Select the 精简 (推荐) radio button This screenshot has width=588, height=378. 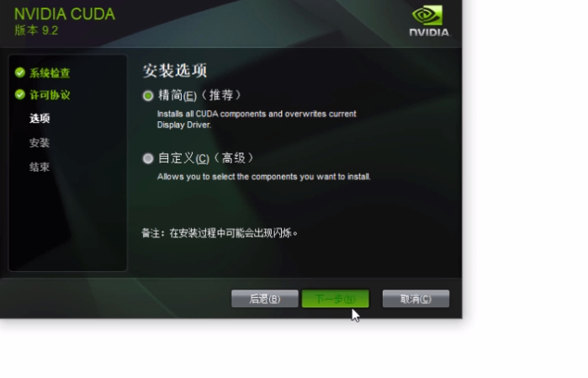(148, 96)
